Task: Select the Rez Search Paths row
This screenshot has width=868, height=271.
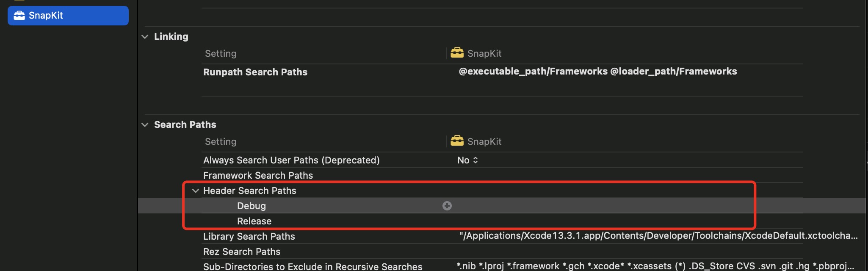Action: click(x=242, y=252)
